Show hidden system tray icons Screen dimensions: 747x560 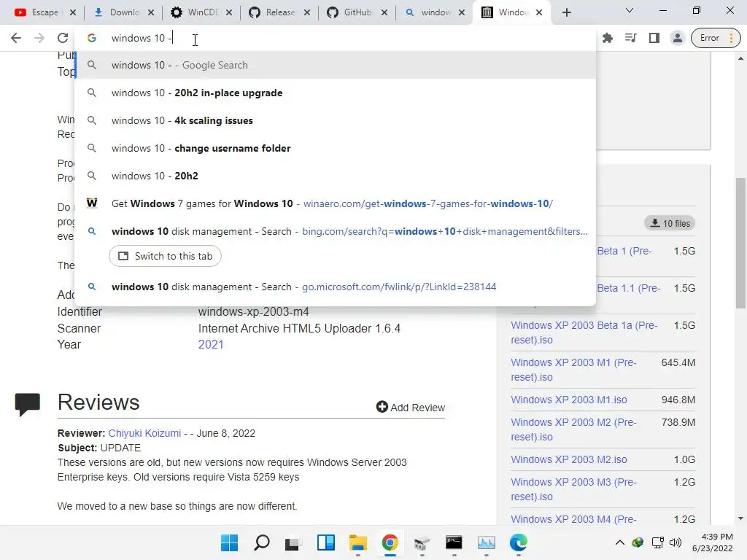pyautogui.click(x=620, y=542)
